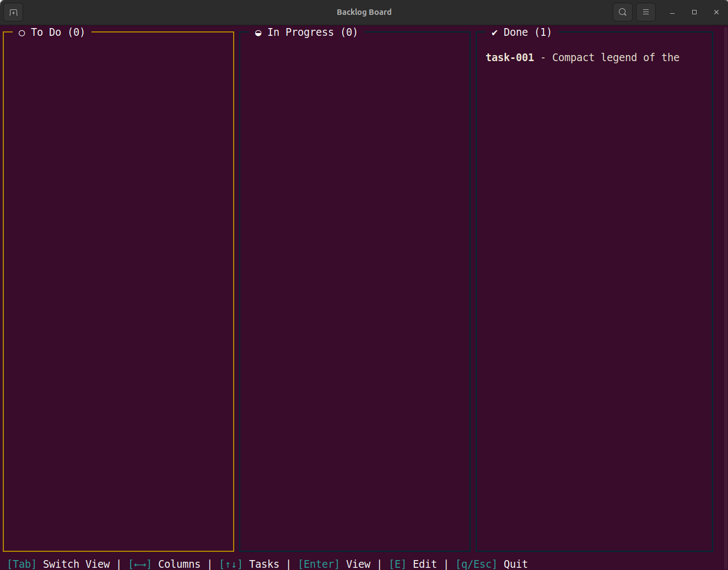Click the checkmark icon beside Done

tap(494, 33)
